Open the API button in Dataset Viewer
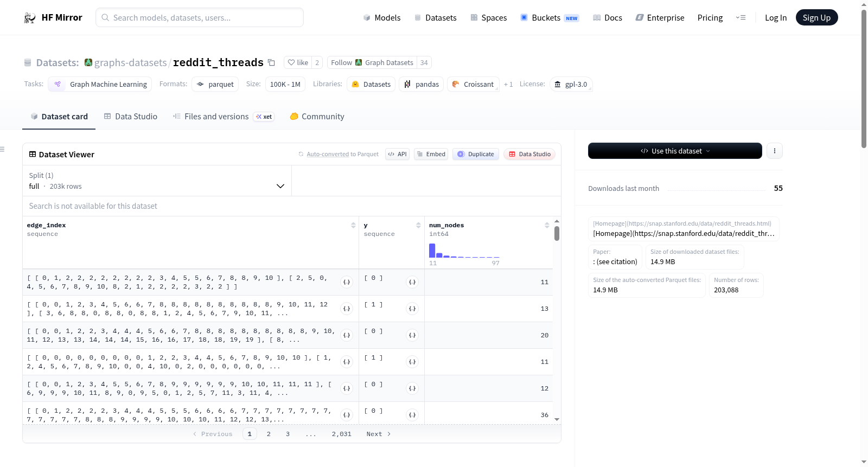Viewport: 868px width, 467px height. coord(397,154)
